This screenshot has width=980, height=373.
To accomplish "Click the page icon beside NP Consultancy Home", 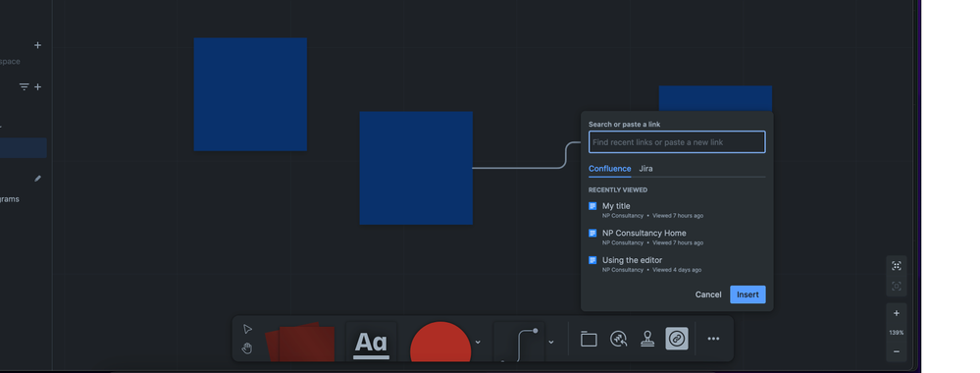I will pyautogui.click(x=593, y=233).
